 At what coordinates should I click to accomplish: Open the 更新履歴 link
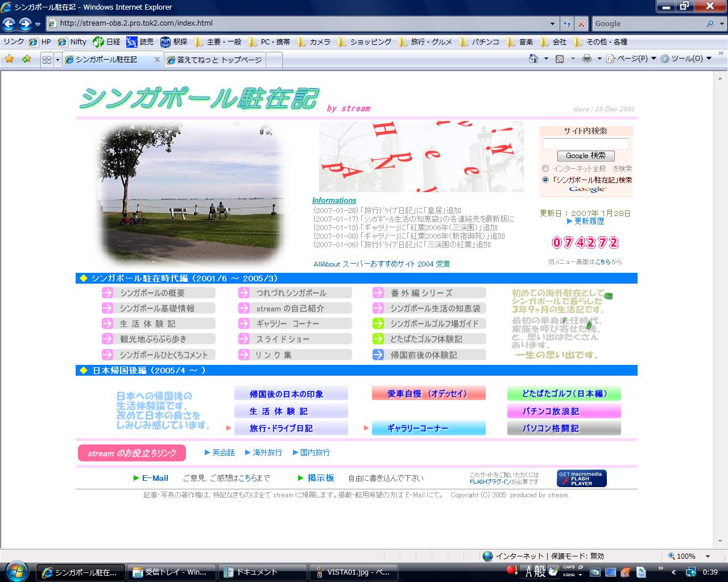589,221
